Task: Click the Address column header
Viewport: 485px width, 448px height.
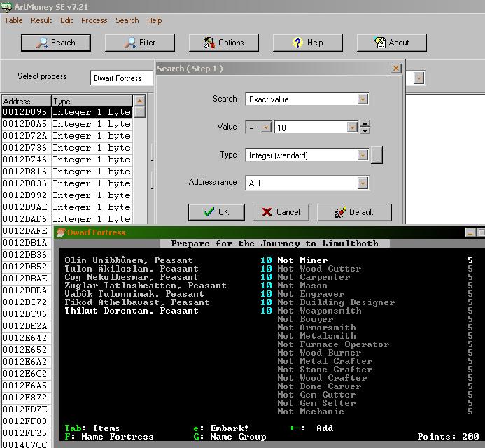Action: click(27, 101)
